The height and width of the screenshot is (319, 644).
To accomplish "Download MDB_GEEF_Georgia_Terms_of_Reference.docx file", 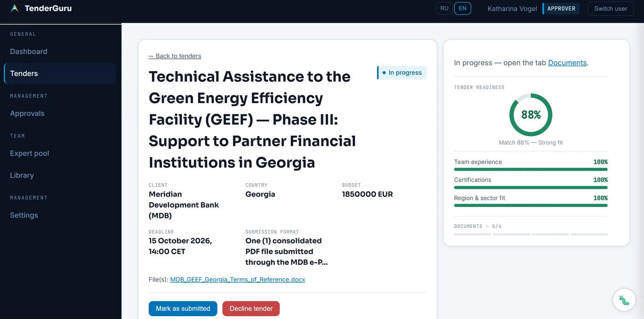I will [x=237, y=279].
